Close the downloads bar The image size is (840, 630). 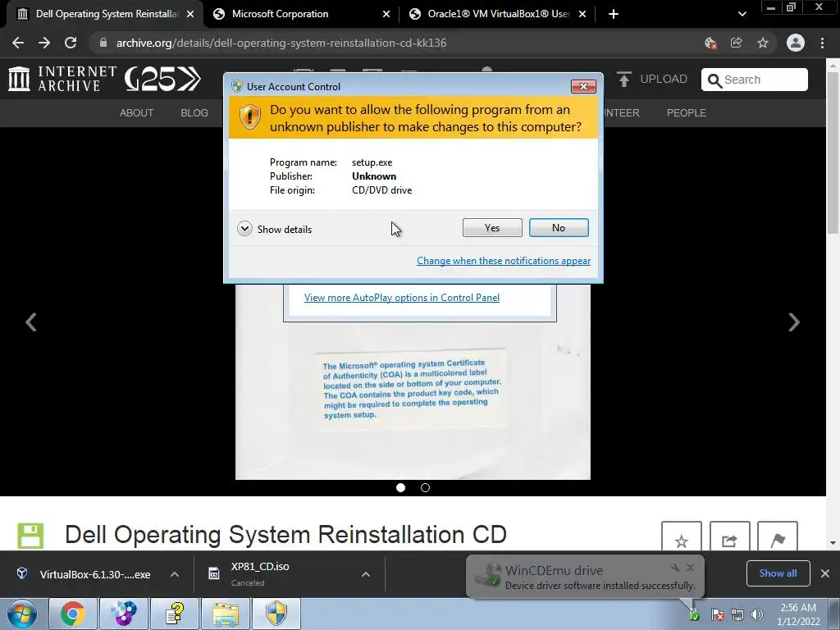[x=825, y=573]
